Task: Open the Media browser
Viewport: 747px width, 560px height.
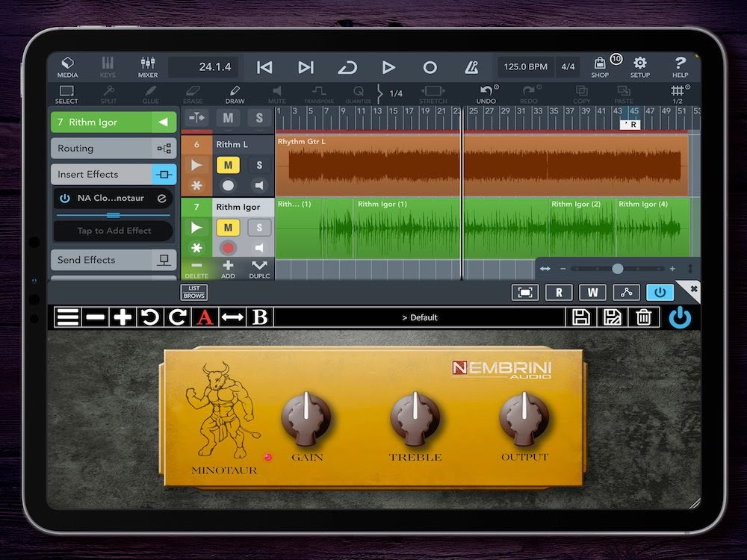Action: tap(67, 66)
